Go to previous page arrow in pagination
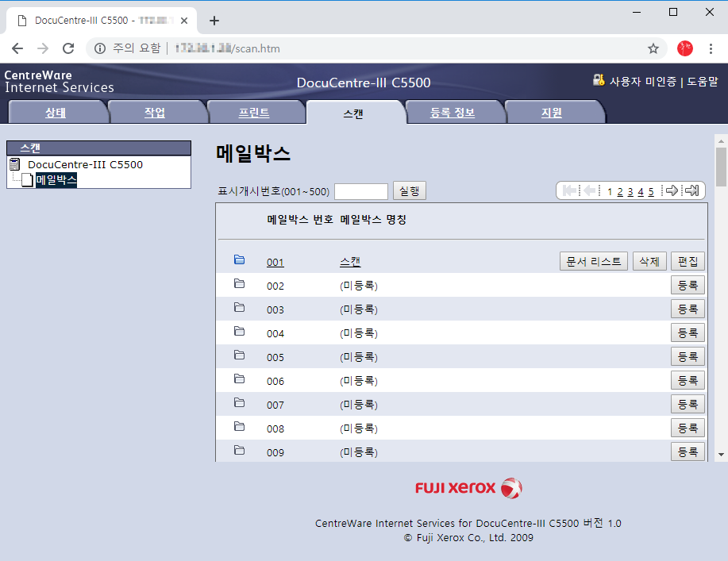Image resolution: width=728 pixels, height=561 pixels. (x=590, y=190)
